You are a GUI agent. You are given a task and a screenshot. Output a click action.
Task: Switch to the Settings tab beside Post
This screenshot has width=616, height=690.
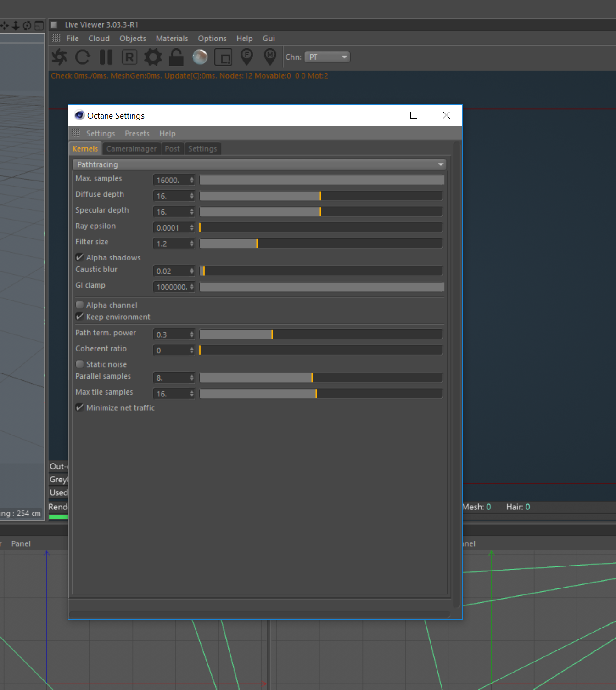coord(202,149)
